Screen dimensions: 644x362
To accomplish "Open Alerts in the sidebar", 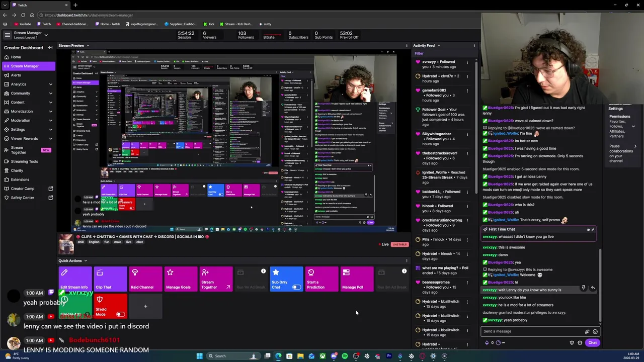I will click(x=28, y=75).
